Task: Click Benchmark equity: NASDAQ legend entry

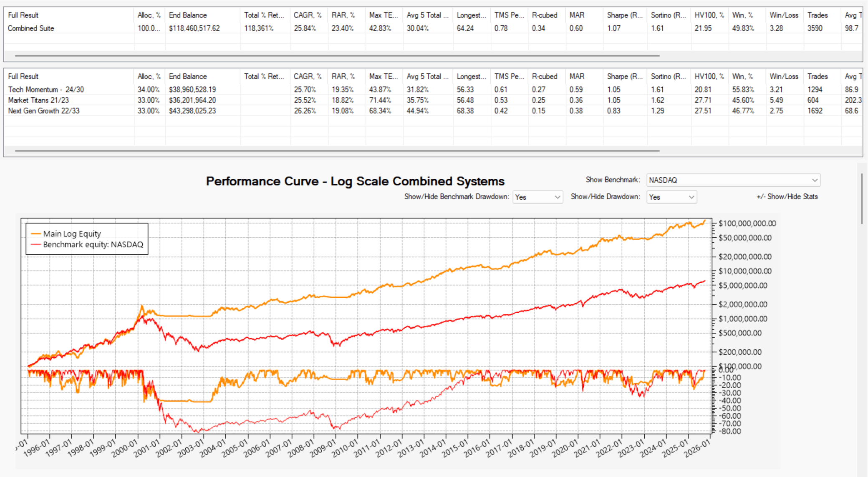Action: click(x=93, y=245)
